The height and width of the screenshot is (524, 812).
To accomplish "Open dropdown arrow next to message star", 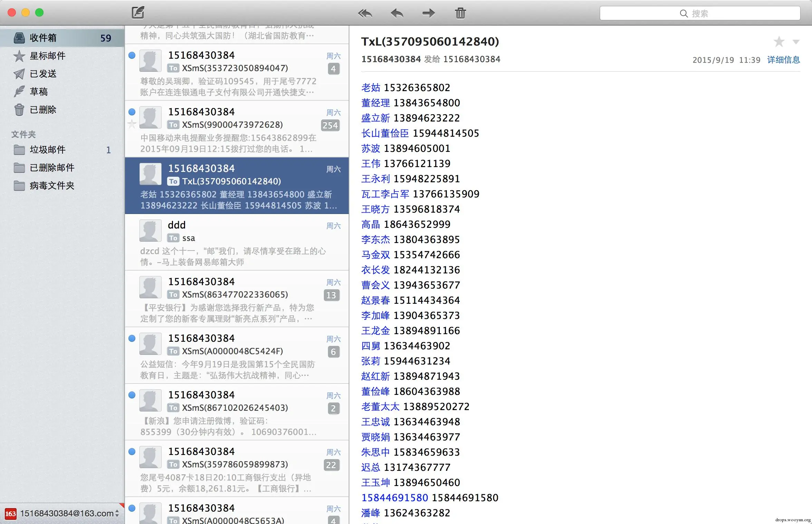I will click(796, 42).
